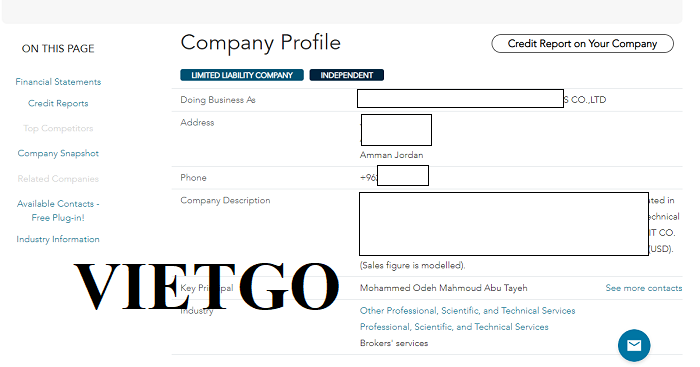Click Credit Report on Your Company button
Viewport: 700px width, 367px height.
point(582,44)
